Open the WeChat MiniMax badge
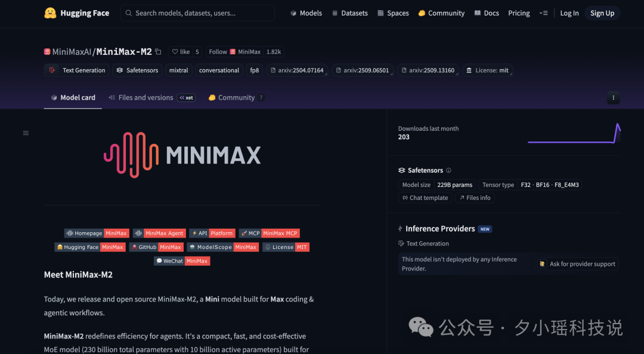Screen dimensions: 644x354 tap(182, 261)
